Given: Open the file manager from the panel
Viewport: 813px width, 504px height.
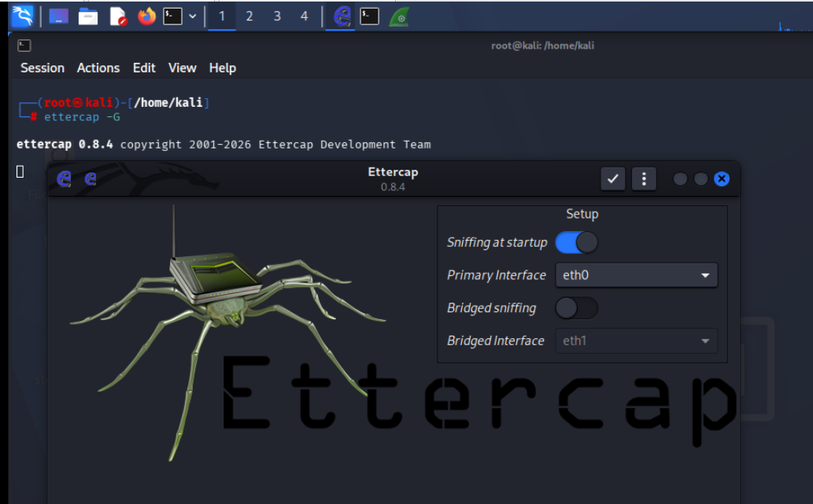Looking at the screenshot, I should pyautogui.click(x=88, y=17).
